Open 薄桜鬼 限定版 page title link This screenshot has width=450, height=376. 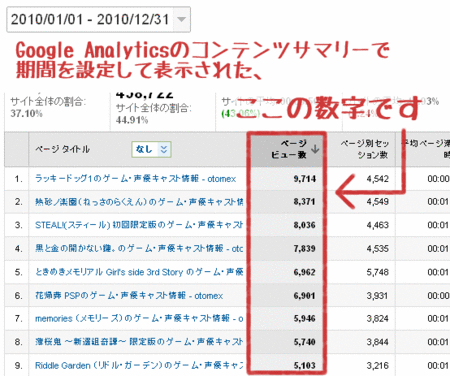pyautogui.click(x=139, y=342)
